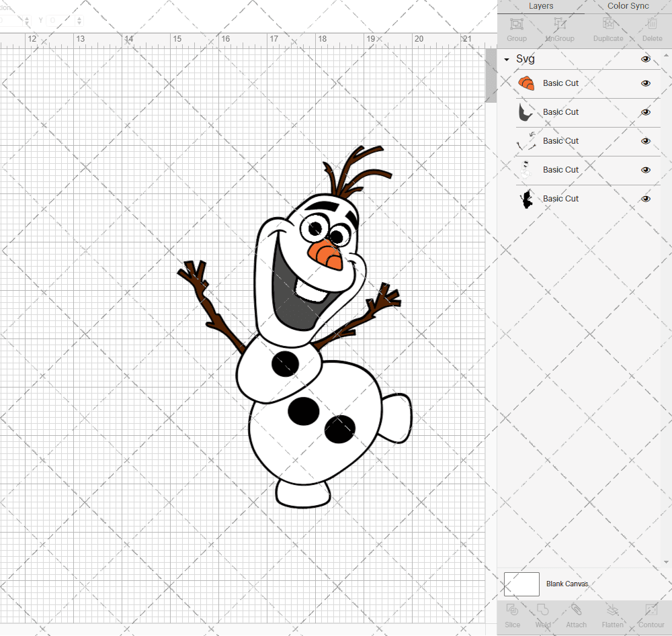Click the UnGroup icon

tap(559, 24)
